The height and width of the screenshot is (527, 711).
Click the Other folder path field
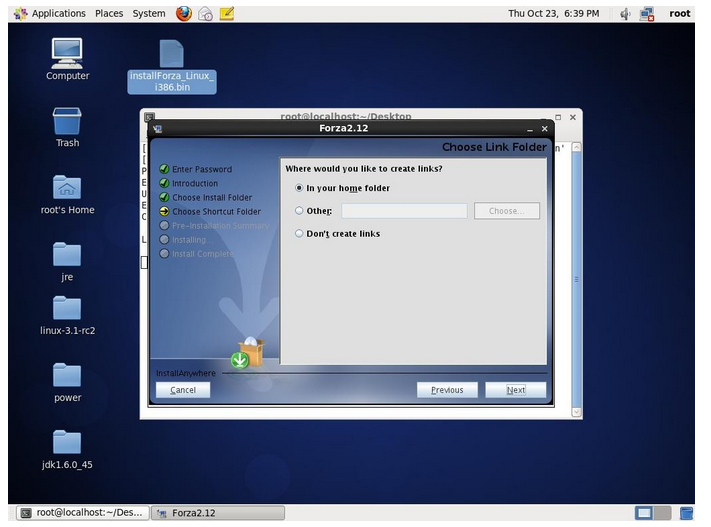tap(404, 211)
